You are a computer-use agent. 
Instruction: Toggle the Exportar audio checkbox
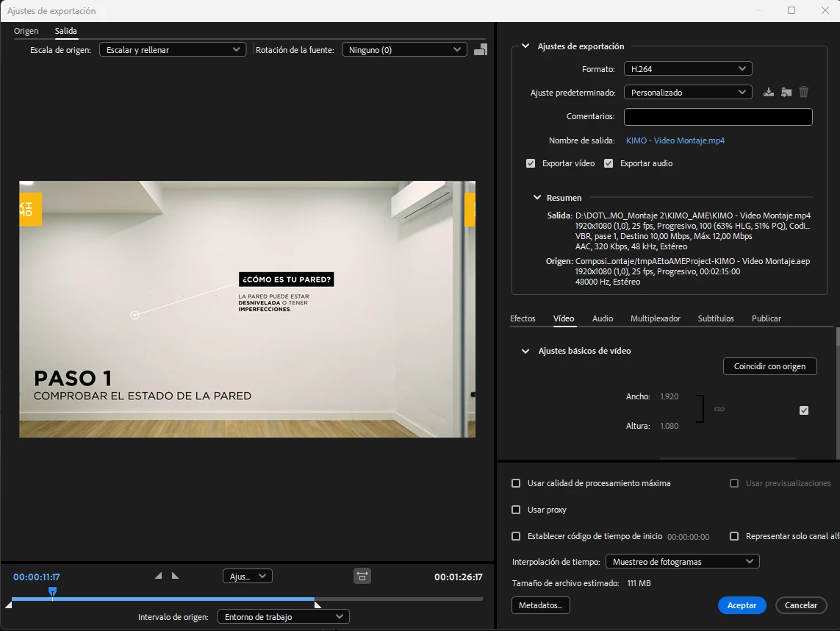pyautogui.click(x=609, y=163)
